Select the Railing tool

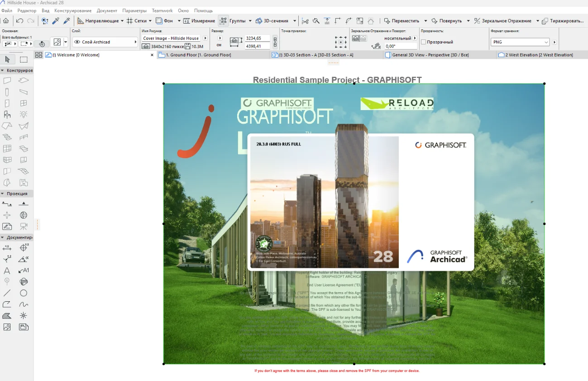24,137
